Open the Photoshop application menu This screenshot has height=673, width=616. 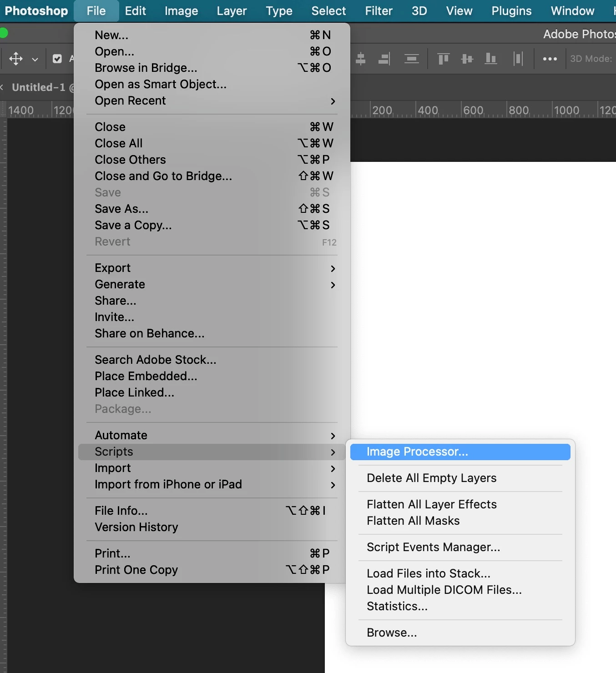[x=36, y=11]
